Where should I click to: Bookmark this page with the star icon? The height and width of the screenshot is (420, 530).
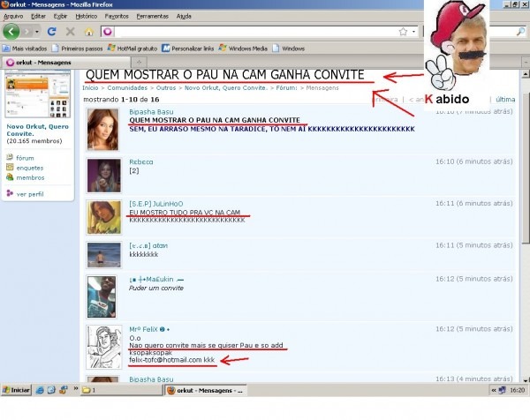click(x=403, y=32)
